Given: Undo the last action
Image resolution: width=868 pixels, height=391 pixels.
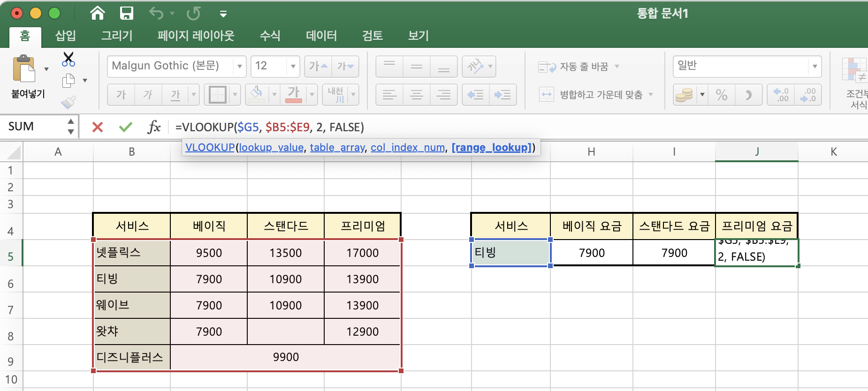Looking at the screenshot, I should point(156,13).
